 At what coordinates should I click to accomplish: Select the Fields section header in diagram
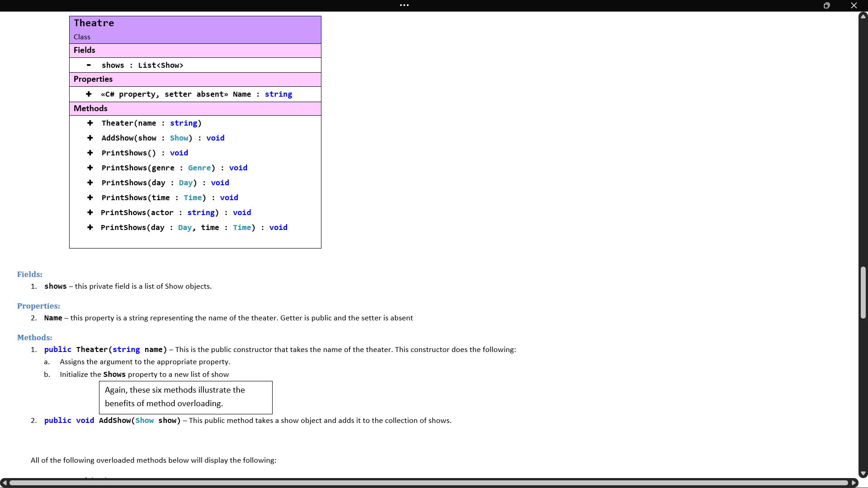point(195,50)
